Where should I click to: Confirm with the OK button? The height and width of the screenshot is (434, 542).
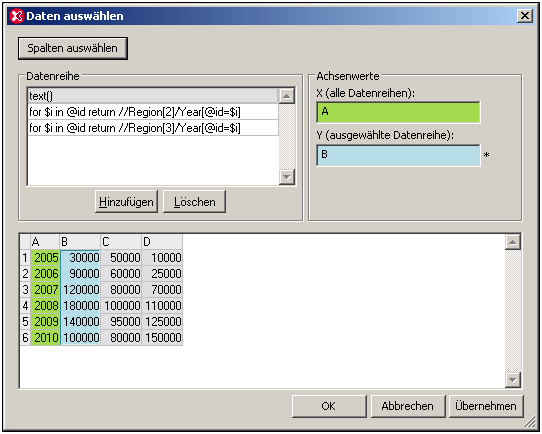[329, 406]
